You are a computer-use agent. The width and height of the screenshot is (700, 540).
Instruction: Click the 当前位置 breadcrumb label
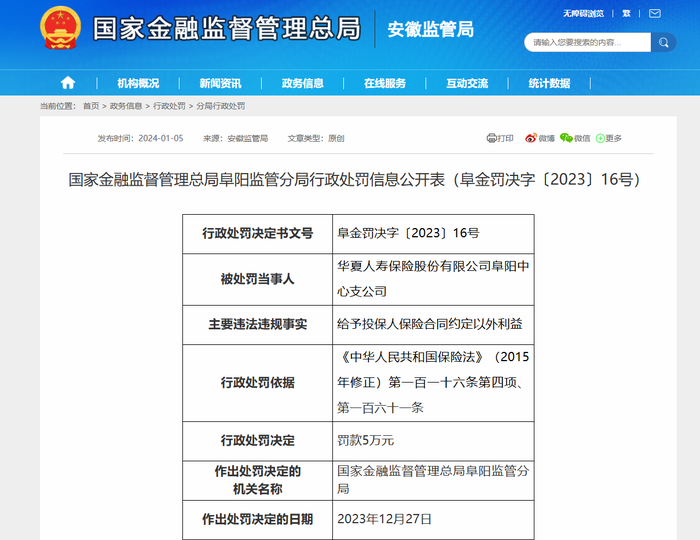58,106
